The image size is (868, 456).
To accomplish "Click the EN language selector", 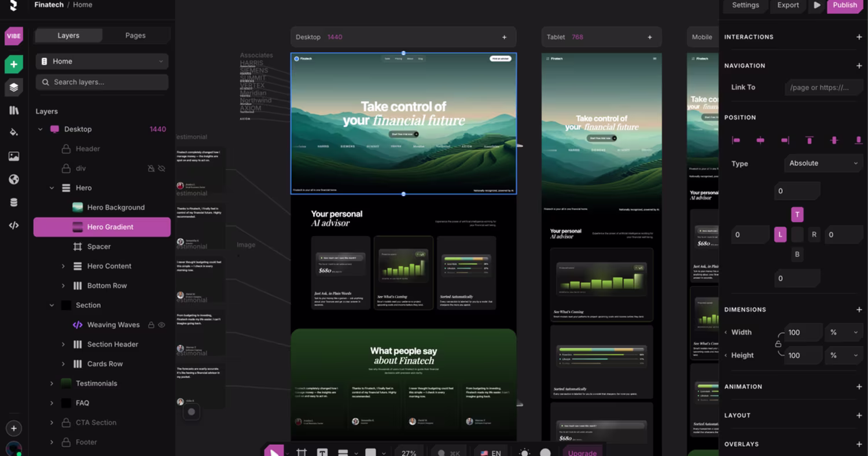I will [x=491, y=453].
